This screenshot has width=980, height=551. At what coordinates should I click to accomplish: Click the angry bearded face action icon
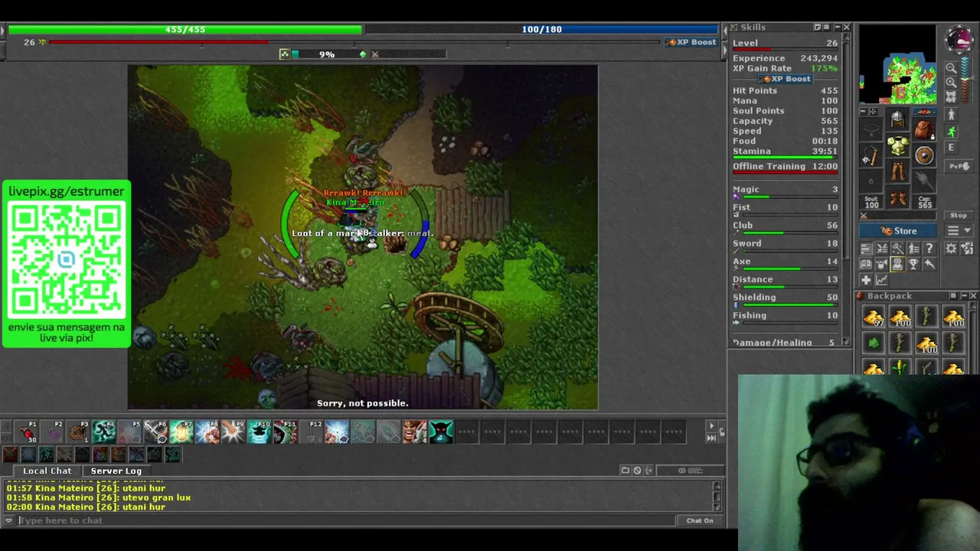pyautogui.click(x=414, y=432)
